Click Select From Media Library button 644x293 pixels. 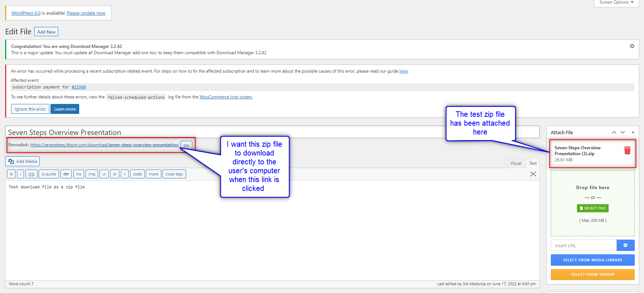[592, 260]
